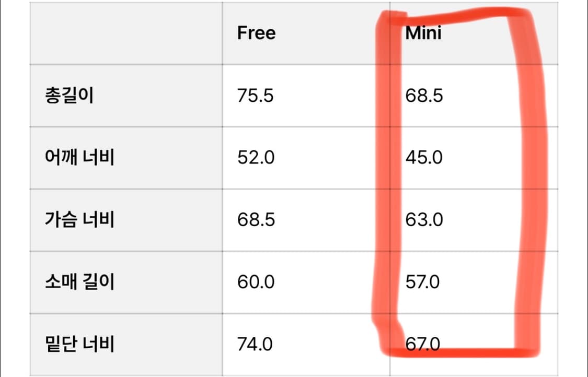Select the 어깨 너비 row label
This screenshot has height=377, width=588.
[79, 157]
